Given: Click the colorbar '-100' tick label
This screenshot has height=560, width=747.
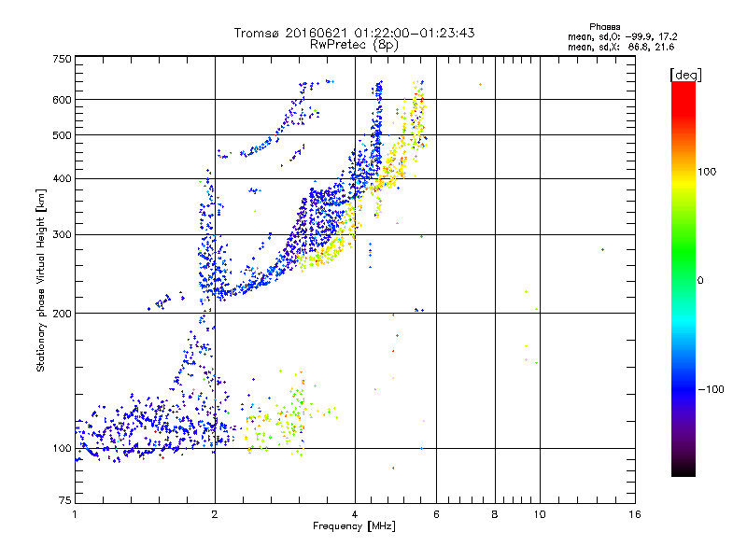Looking at the screenshot, I should coord(711,389).
